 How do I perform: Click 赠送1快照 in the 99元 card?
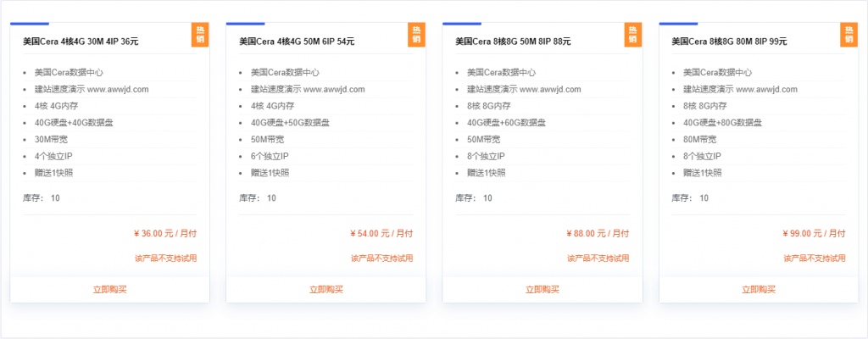(703, 173)
